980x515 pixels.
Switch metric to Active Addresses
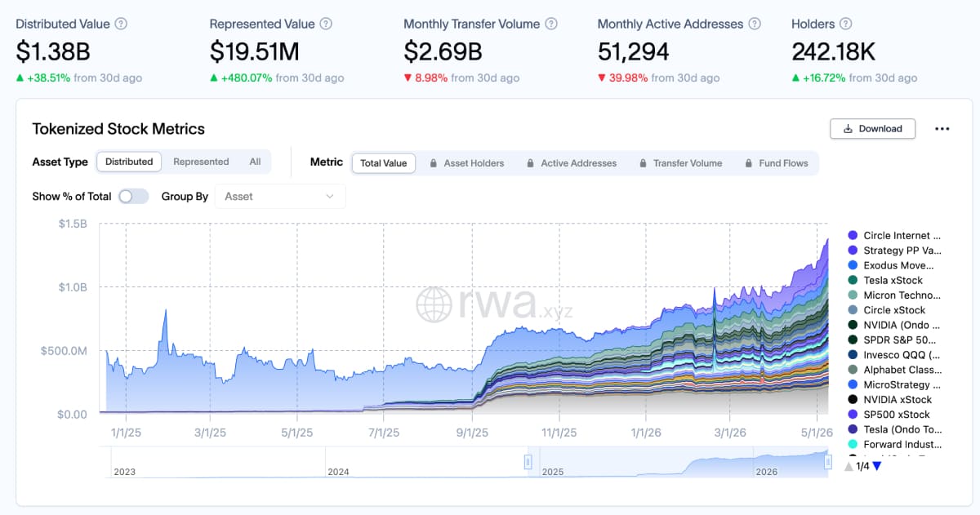pyautogui.click(x=571, y=163)
